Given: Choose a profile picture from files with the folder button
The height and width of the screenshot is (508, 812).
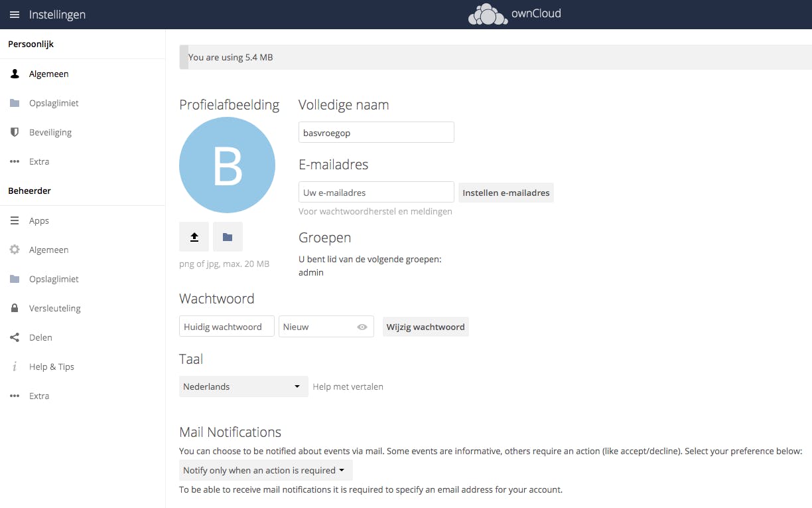Looking at the screenshot, I should coord(228,237).
